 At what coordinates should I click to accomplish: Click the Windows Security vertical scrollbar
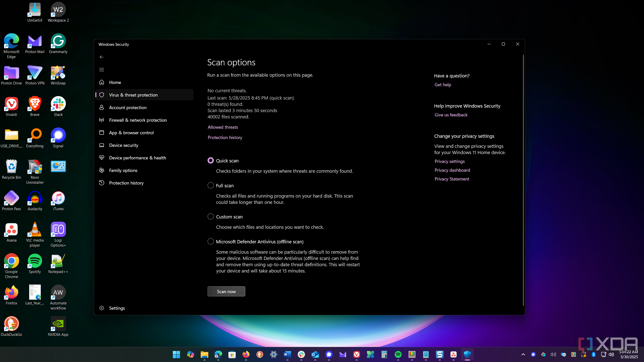pyautogui.click(x=523, y=180)
